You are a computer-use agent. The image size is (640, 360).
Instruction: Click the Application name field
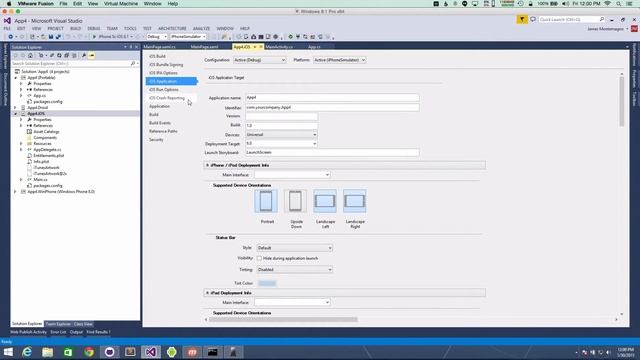point(332,98)
